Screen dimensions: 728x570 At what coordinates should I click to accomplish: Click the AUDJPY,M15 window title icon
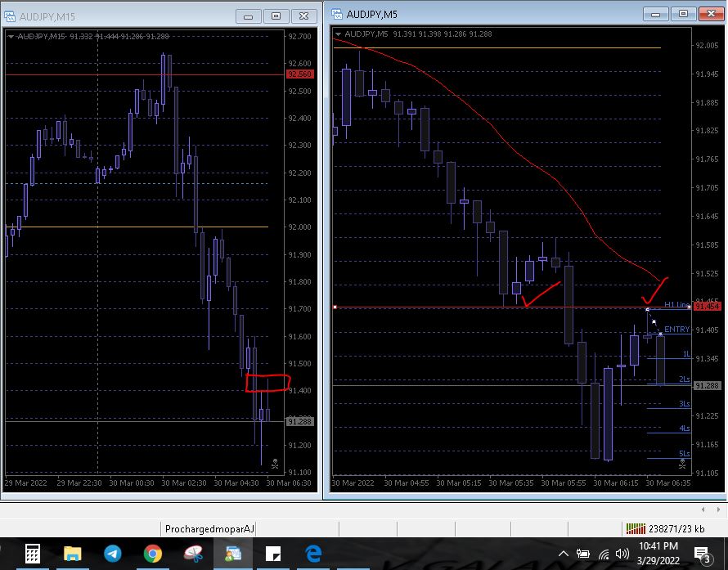(10, 16)
